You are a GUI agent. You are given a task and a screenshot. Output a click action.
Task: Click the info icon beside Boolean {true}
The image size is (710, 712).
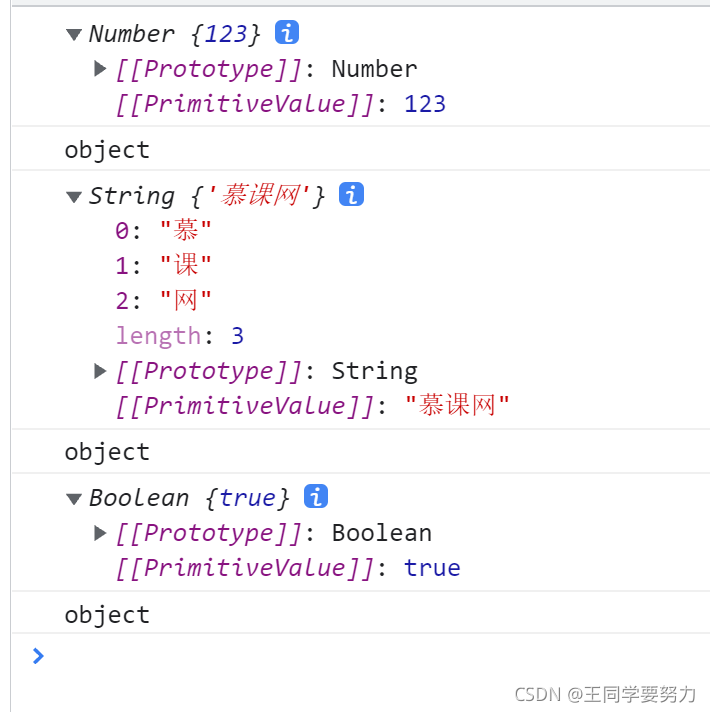[x=316, y=496]
